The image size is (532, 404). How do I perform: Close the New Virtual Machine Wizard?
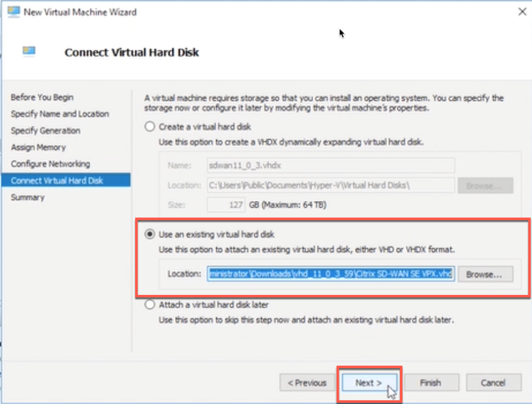[522, 12]
